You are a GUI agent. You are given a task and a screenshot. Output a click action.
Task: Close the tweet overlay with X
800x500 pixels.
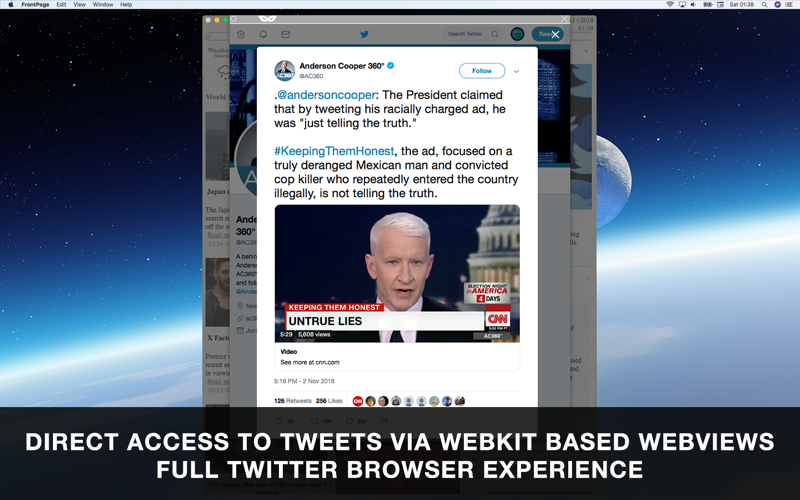pyautogui.click(x=555, y=34)
